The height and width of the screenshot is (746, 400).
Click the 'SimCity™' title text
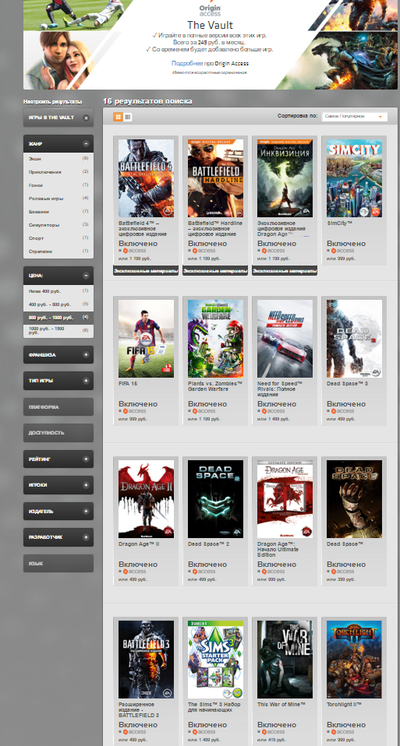coord(339,223)
